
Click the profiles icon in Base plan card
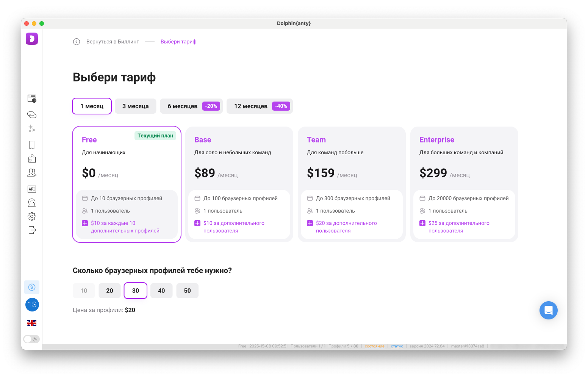[x=197, y=198]
